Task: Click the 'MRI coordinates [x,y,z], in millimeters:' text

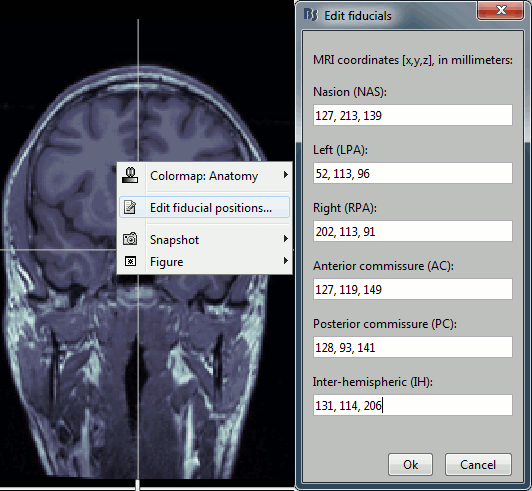Action: coord(413,60)
